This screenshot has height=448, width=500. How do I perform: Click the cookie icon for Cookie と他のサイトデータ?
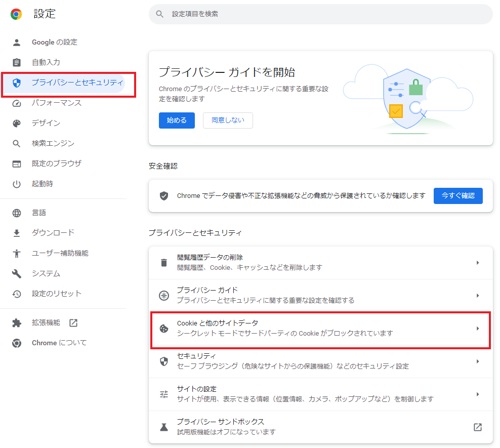click(164, 329)
